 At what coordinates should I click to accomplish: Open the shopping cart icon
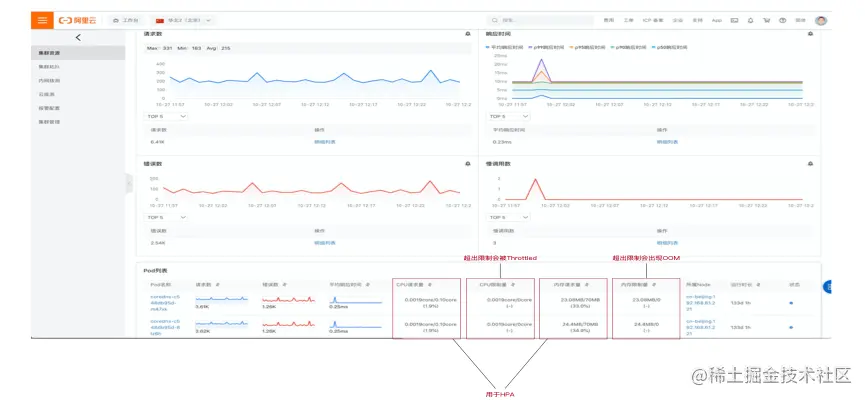tap(766, 20)
